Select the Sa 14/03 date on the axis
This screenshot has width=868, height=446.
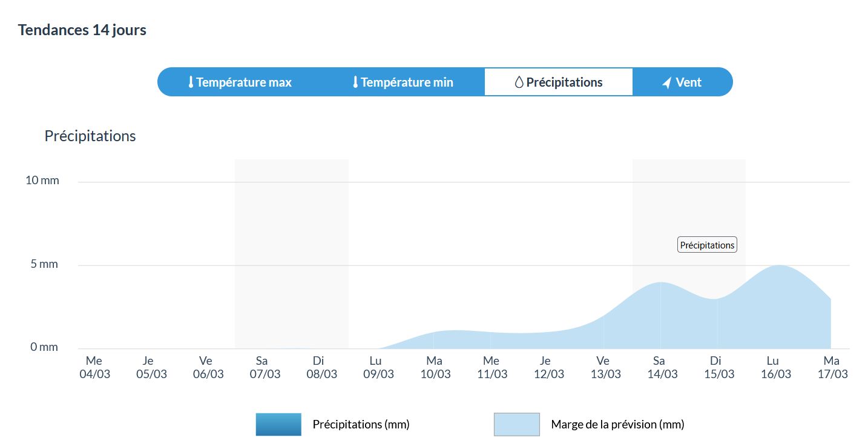click(662, 368)
